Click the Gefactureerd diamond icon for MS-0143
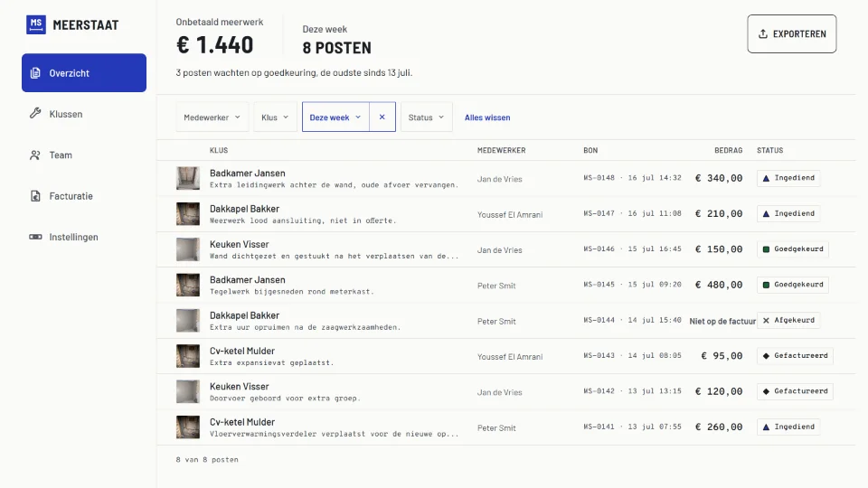 (x=766, y=356)
